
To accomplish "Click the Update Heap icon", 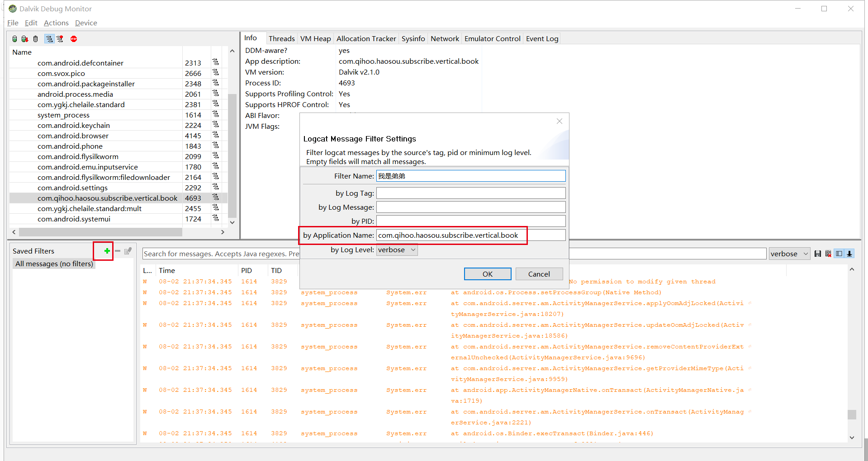I will click(x=15, y=39).
